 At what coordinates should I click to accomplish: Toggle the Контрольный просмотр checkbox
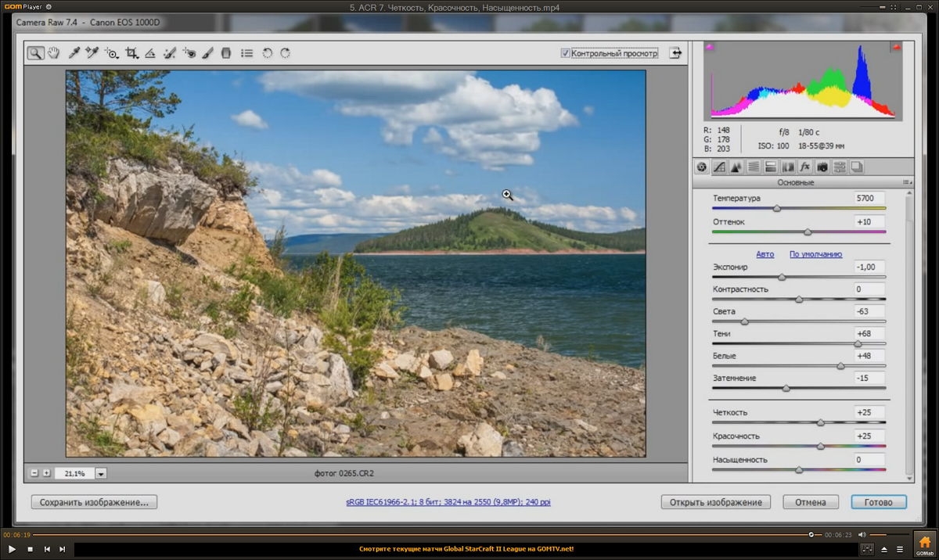point(566,53)
